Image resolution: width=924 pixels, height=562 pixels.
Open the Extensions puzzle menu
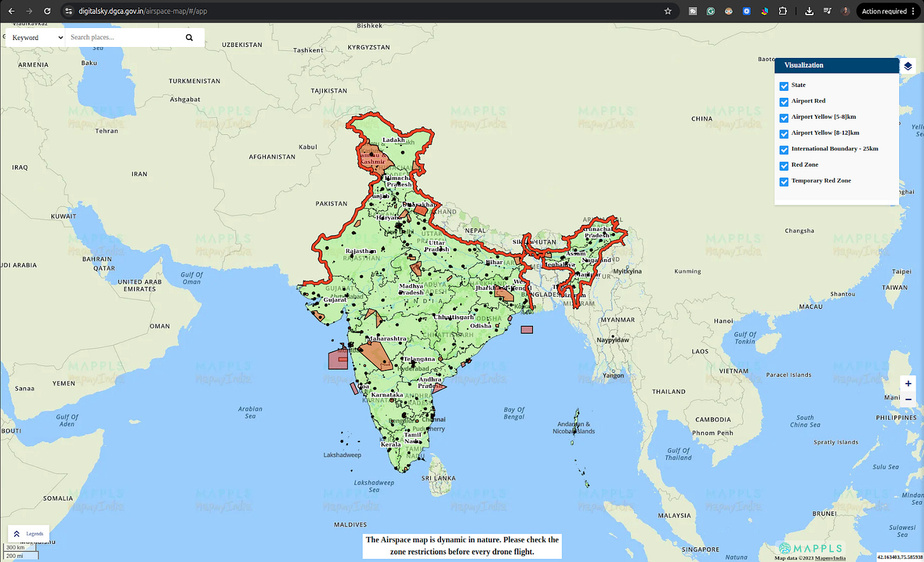click(x=782, y=11)
